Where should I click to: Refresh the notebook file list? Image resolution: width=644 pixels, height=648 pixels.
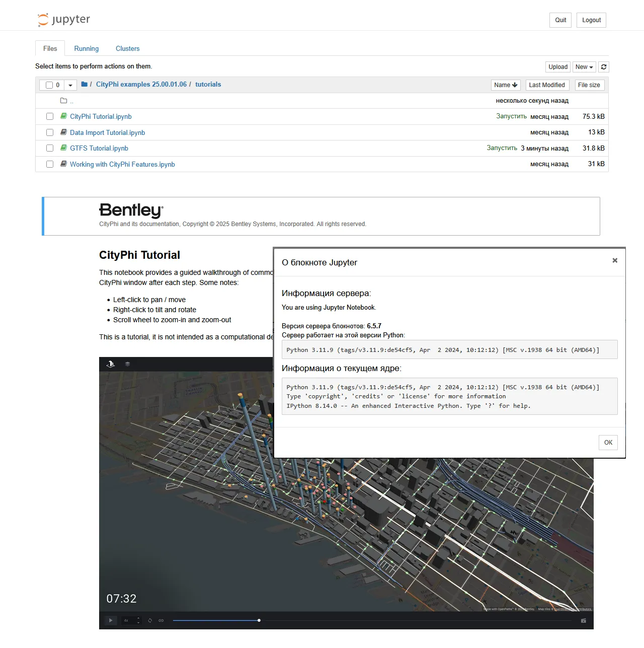click(604, 67)
